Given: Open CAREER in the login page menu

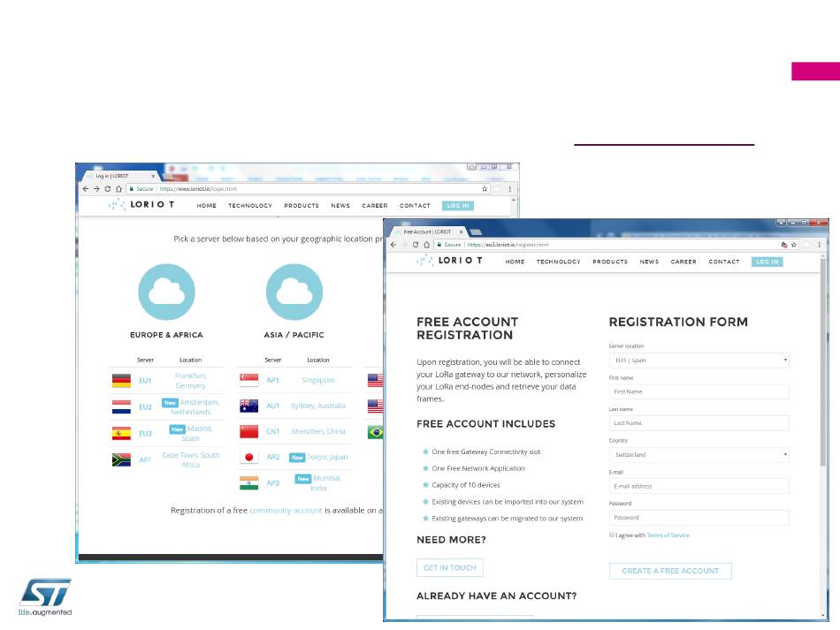Looking at the screenshot, I should [375, 206].
